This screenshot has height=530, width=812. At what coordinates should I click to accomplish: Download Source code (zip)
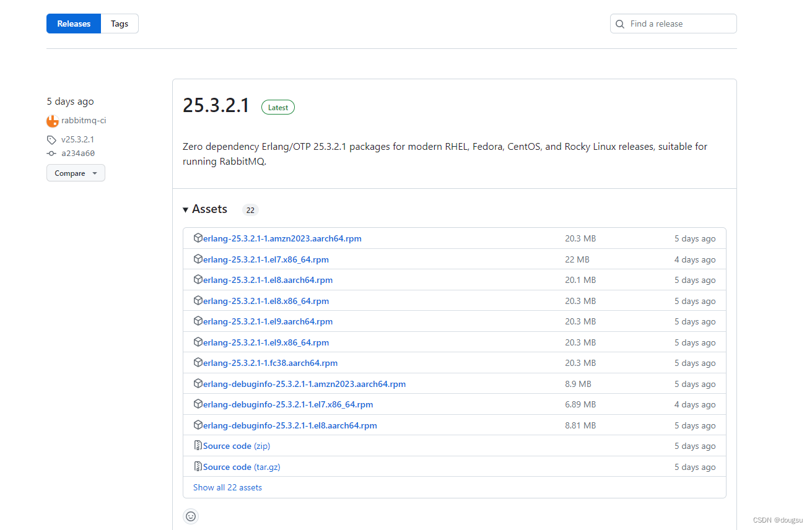[237, 446]
